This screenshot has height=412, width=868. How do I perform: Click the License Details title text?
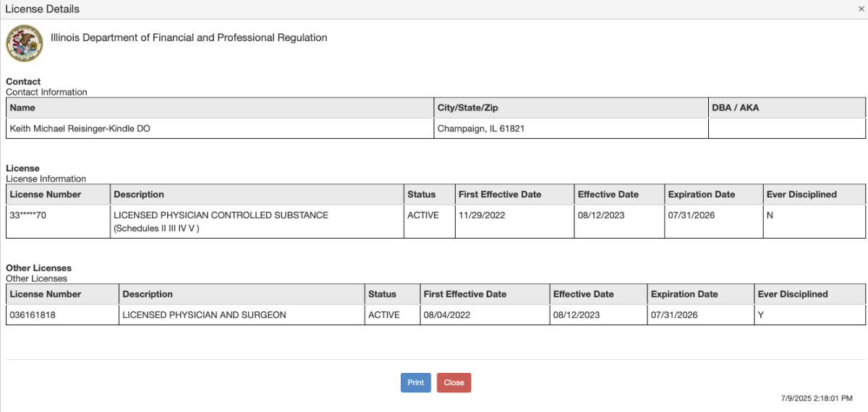(43, 9)
